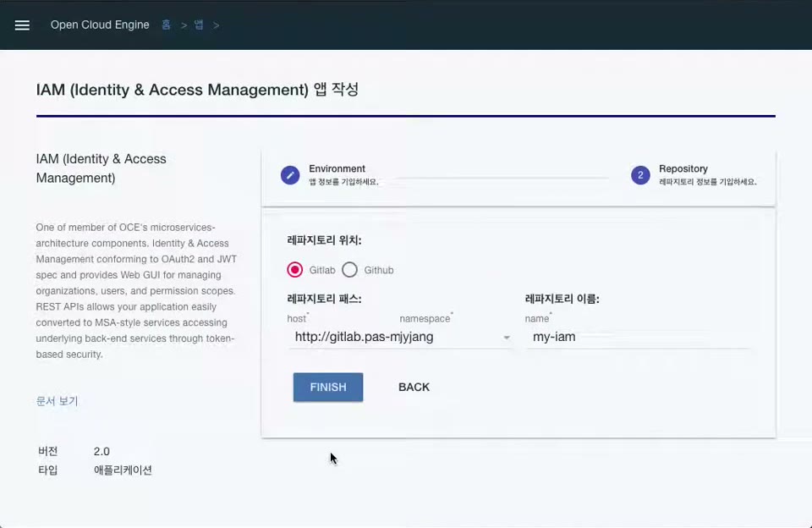
Task: Click the 애플리케이션 type value
Action: 123,470
